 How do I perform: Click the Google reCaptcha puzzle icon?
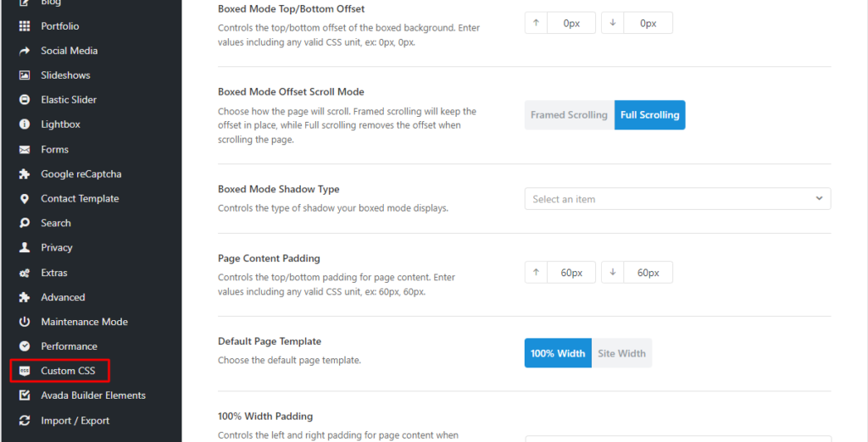(25, 174)
